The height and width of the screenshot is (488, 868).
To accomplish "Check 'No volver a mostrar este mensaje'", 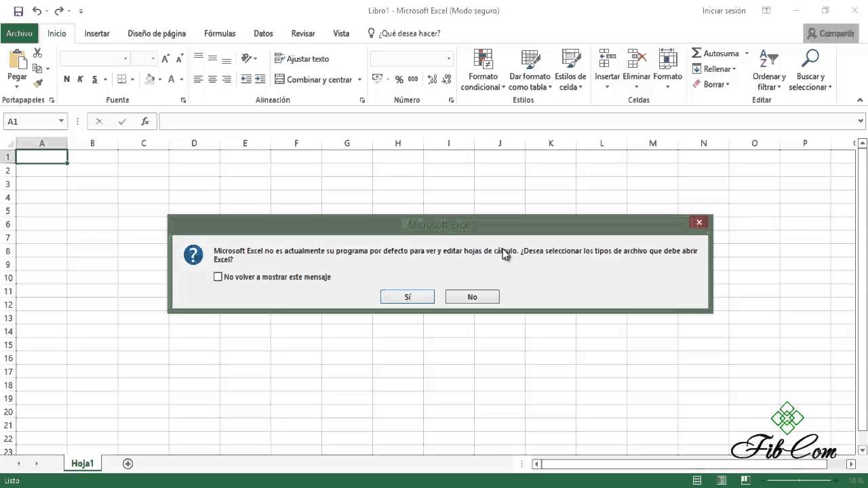I will point(218,277).
